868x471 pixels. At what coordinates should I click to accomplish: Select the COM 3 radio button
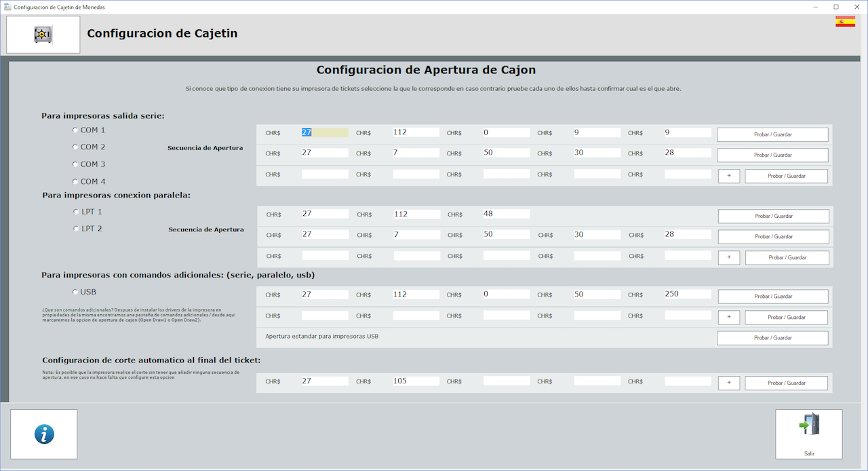(x=75, y=164)
